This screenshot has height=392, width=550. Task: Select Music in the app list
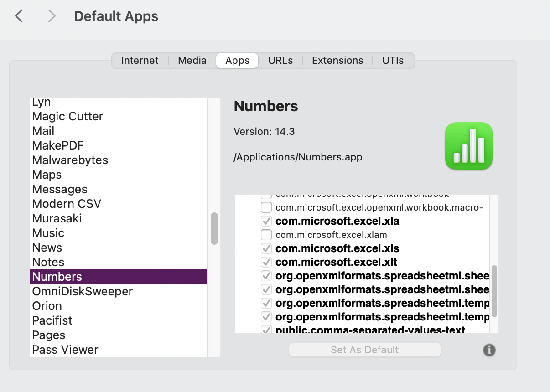click(119, 233)
